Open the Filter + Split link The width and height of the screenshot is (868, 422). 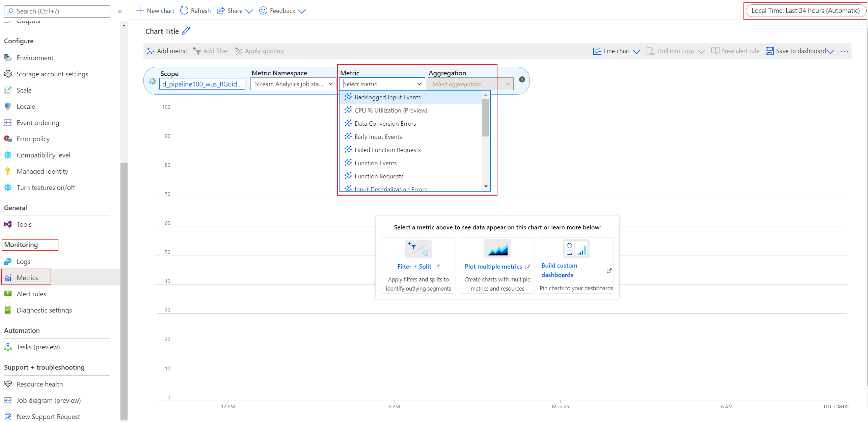click(x=414, y=267)
